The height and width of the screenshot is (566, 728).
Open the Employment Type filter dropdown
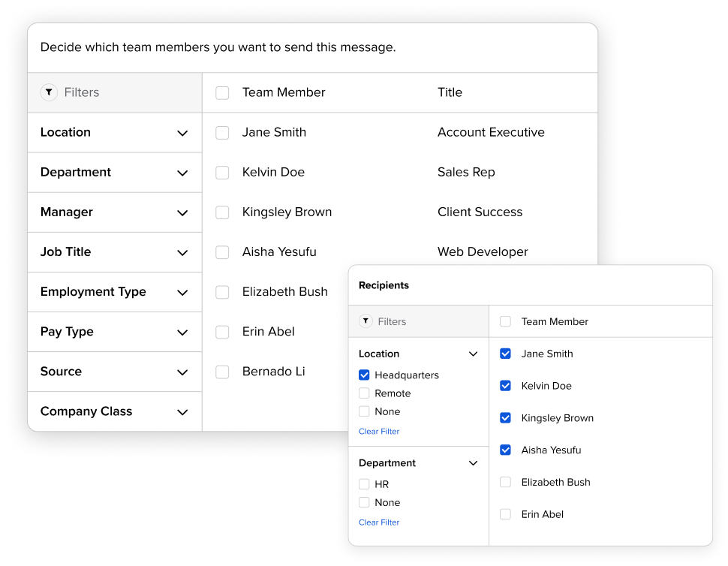[182, 293]
